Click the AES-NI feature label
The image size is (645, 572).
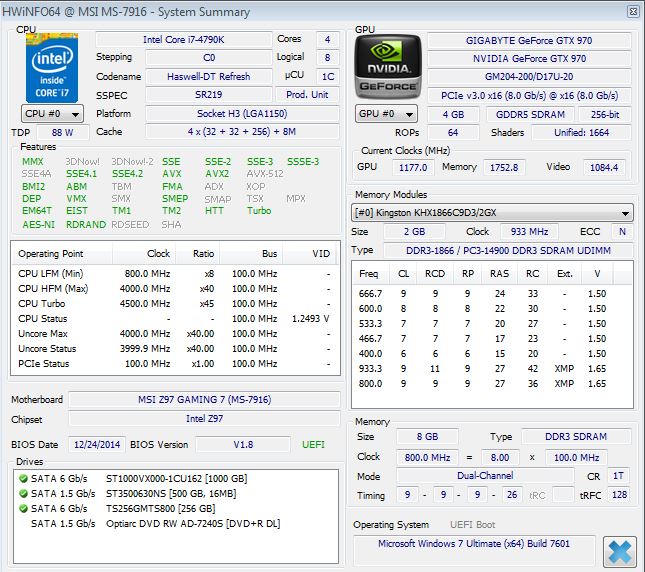(x=38, y=225)
